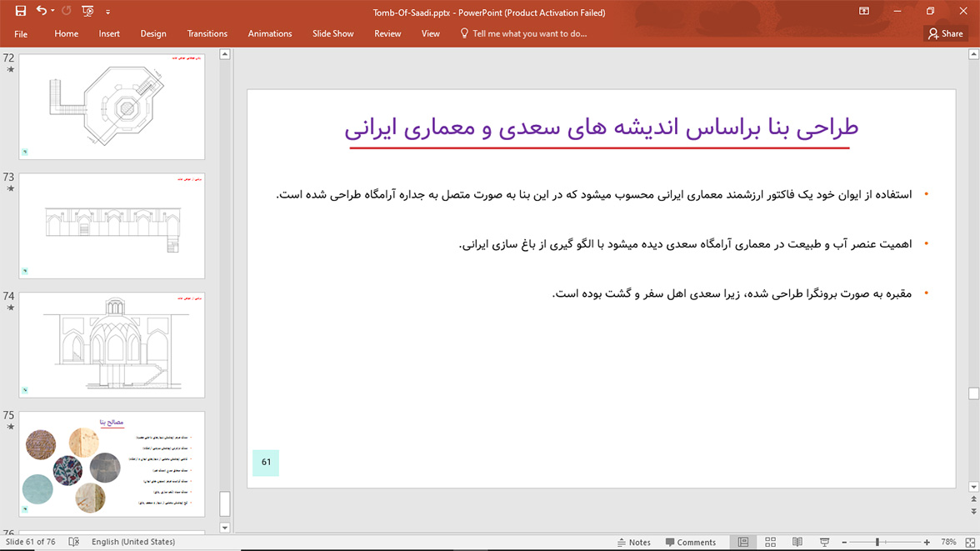Play animations using the star under slide 74
The height and width of the screenshot is (551, 980).
point(10,308)
